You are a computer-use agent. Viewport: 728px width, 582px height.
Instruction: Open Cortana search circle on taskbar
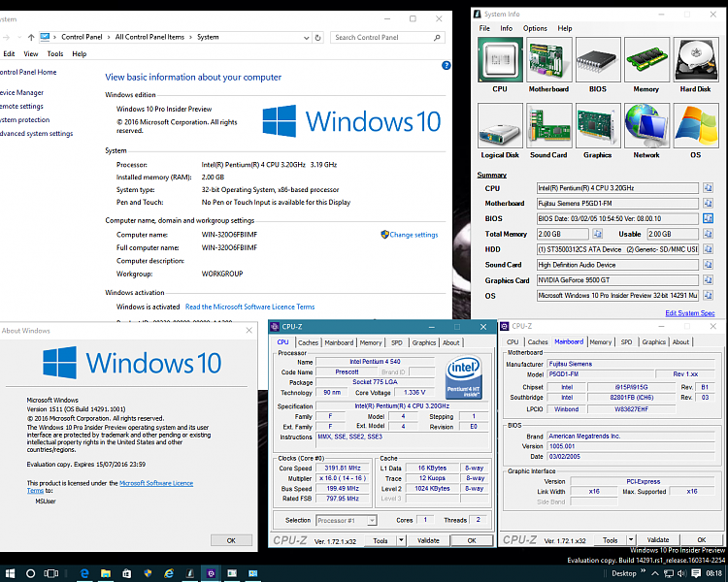[x=31, y=573]
